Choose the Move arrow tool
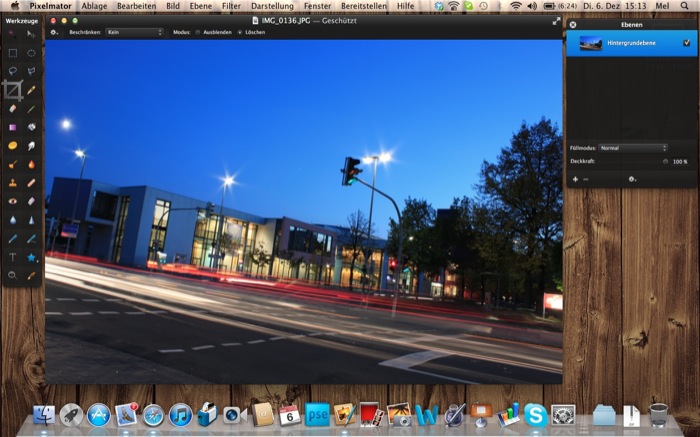Image resolution: width=700 pixels, height=437 pixels. click(x=31, y=34)
